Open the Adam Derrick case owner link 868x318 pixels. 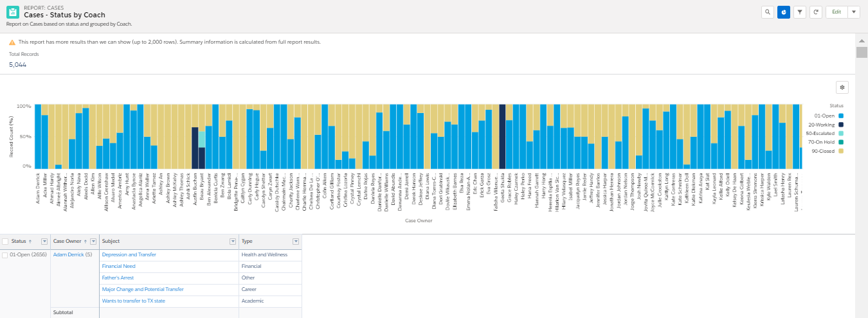point(68,255)
